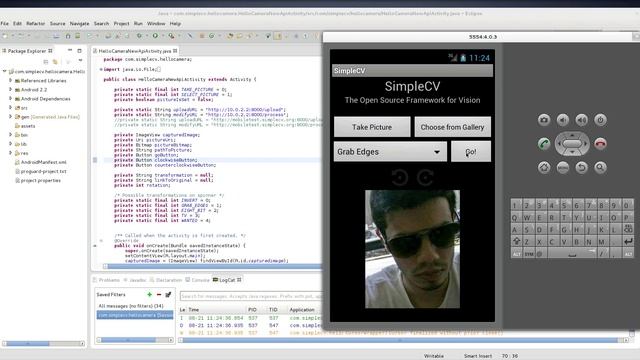Select the HelloCameraNewApiActivity.java editor tab
This screenshot has width=640, height=360.
point(135,51)
